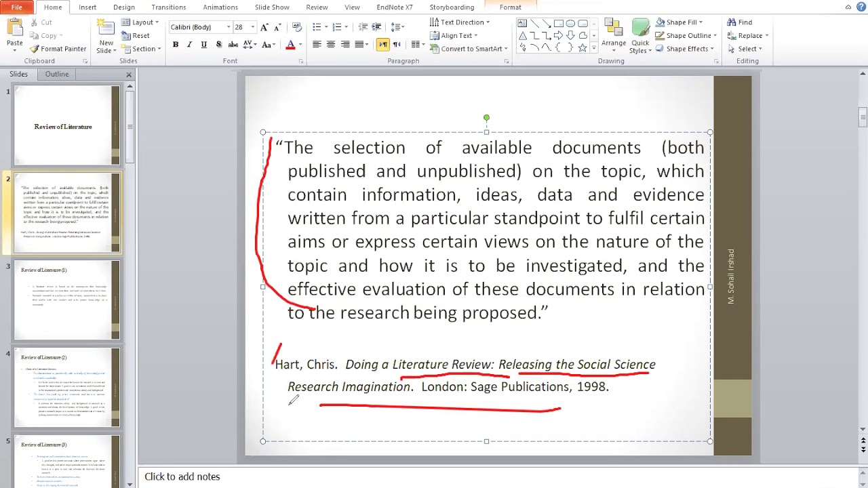868x488 pixels.
Task: Select the text box shape in shapes gallery
Action: click(x=522, y=24)
